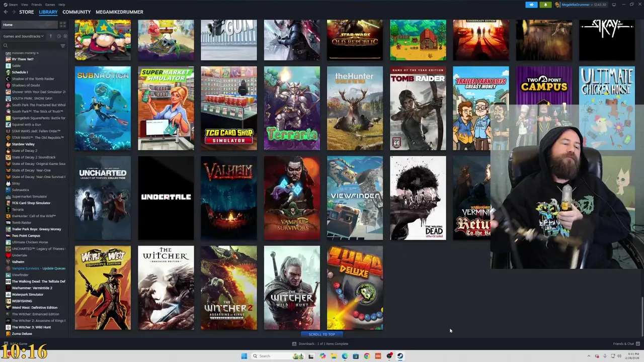The height and width of the screenshot is (362, 644).
Task: Click Scroll To Top button
Action: (322, 334)
